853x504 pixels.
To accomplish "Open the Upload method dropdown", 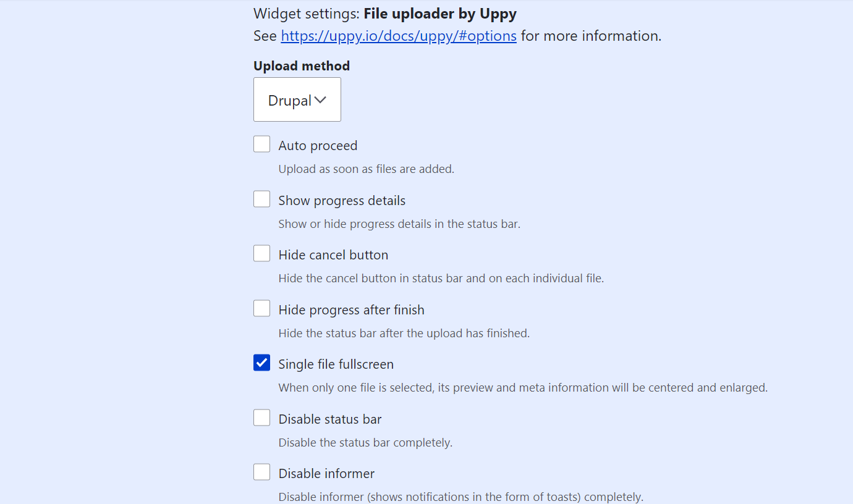I will (x=297, y=99).
